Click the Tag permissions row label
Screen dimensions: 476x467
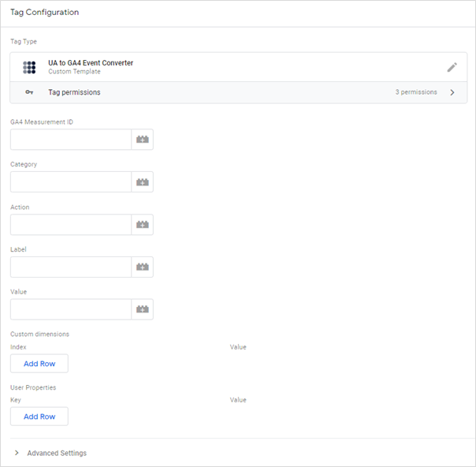click(x=74, y=92)
